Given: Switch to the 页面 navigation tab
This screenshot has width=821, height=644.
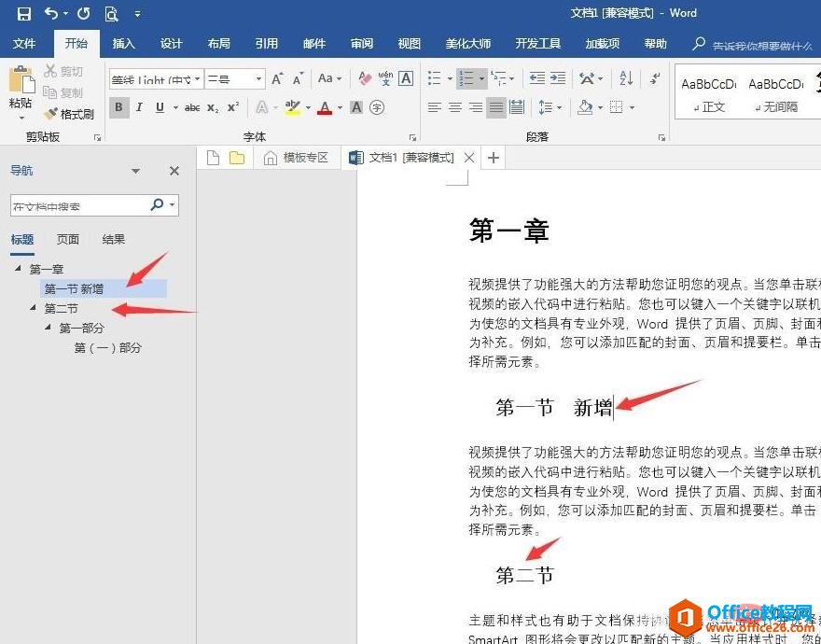Looking at the screenshot, I should tap(68, 239).
